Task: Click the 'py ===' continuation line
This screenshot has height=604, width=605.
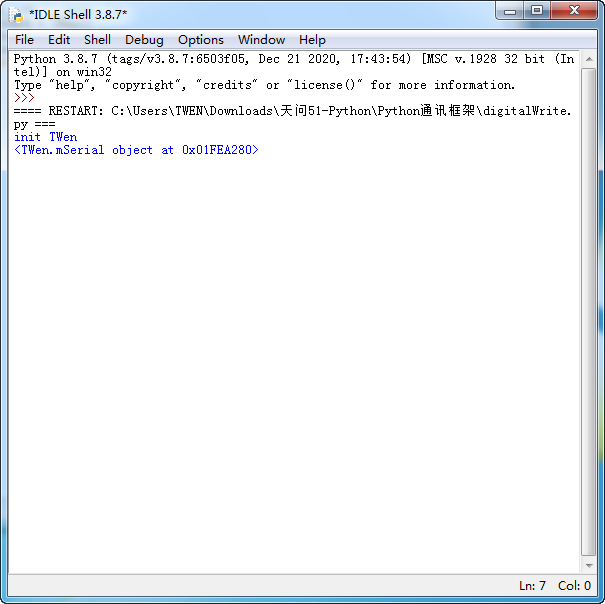Action: [34, 124]
